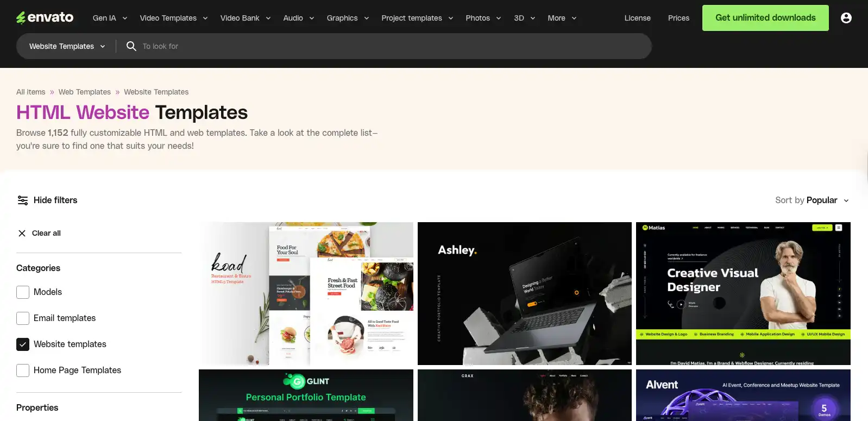Check the Models category checkbox
Image resolution: width=868 pixels, height=421 pixels.
(23, 292)
